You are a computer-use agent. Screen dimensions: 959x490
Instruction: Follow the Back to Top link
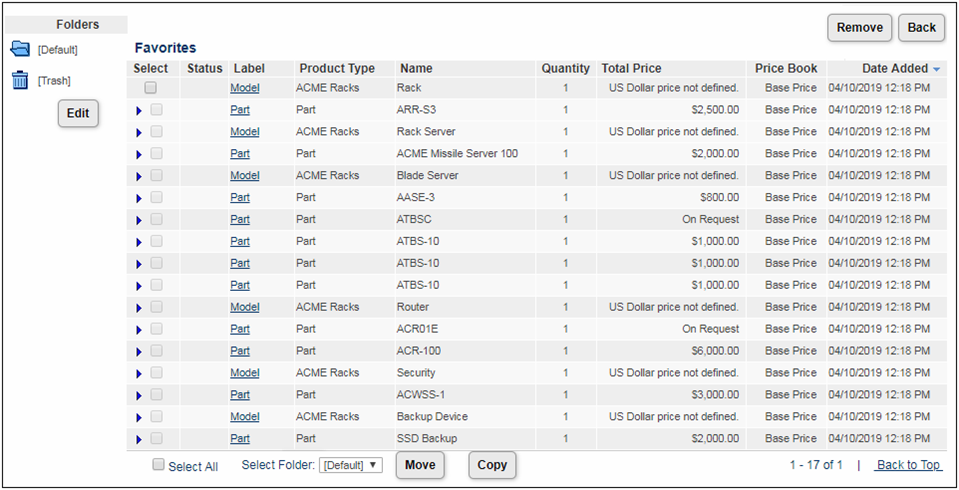tap(908, 465)
